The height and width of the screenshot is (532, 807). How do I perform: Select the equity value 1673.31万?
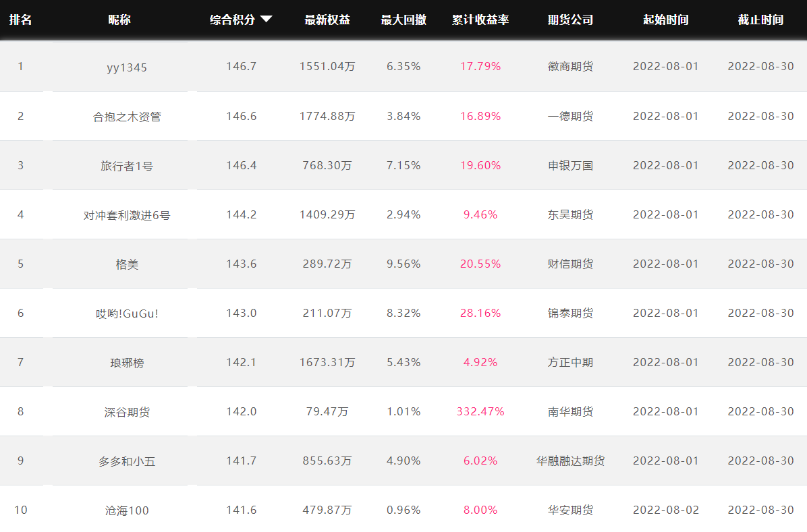(327, 362)
